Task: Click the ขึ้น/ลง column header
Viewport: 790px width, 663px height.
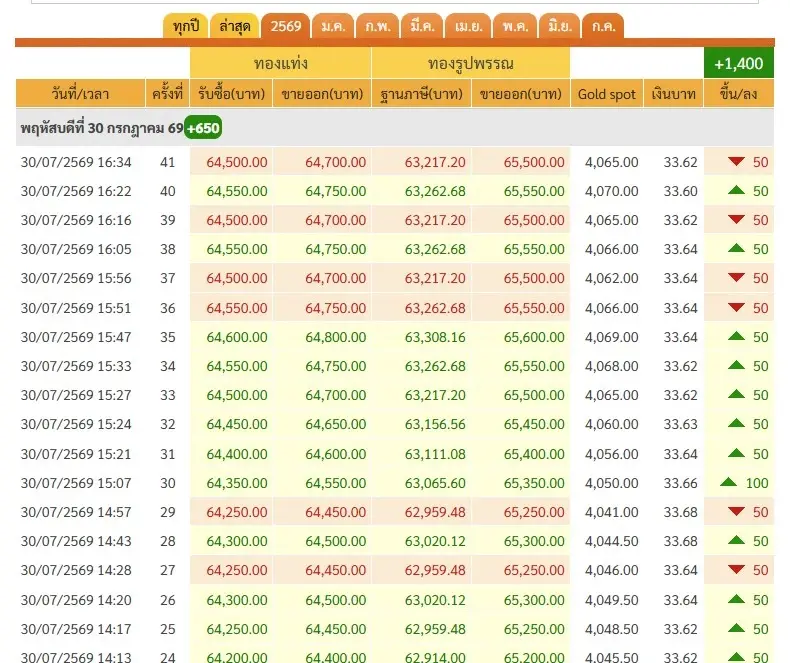Action: pos(739,94)
